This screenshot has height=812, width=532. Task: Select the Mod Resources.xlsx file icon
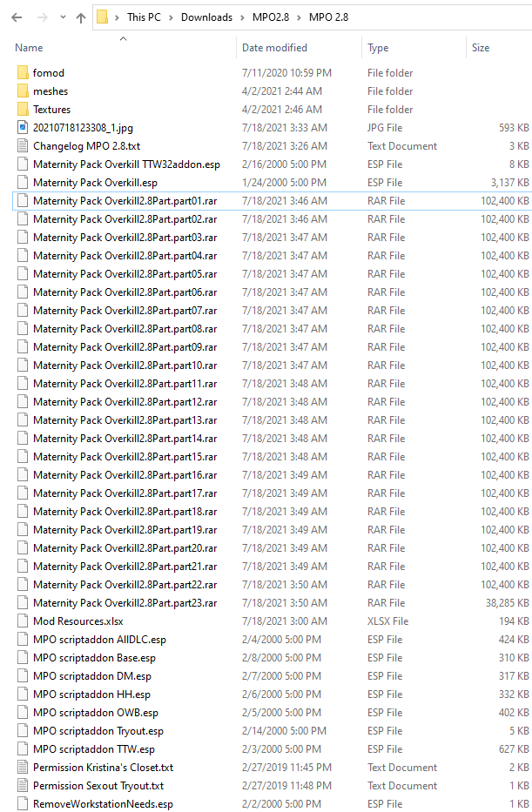(x=23, y=621)
